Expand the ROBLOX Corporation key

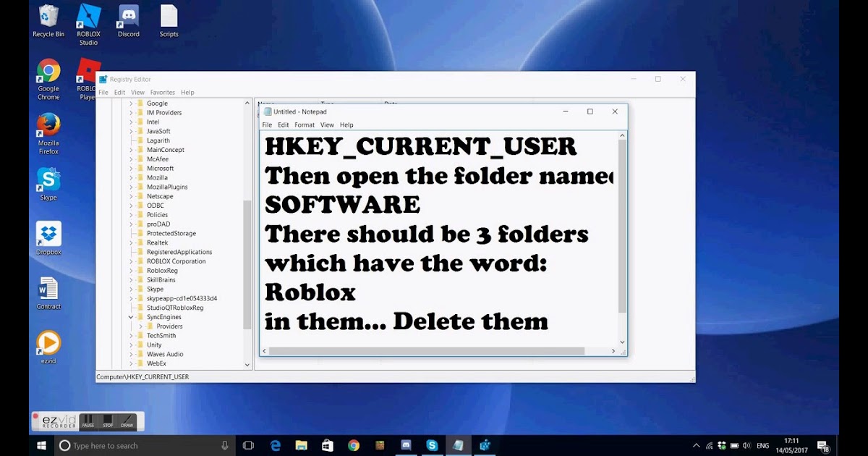[x=132, y=261]
